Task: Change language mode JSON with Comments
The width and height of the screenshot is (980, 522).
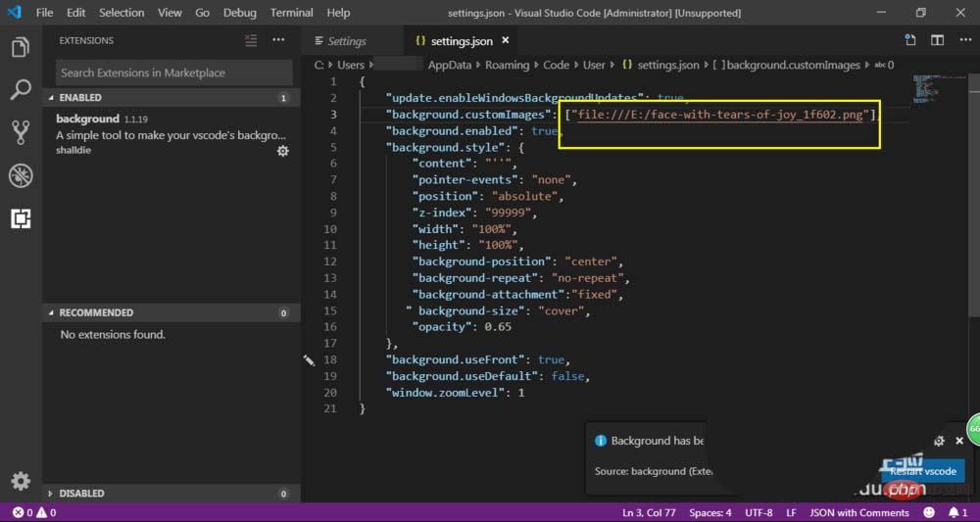Action: pyautogui.click(x=858, y=512)
